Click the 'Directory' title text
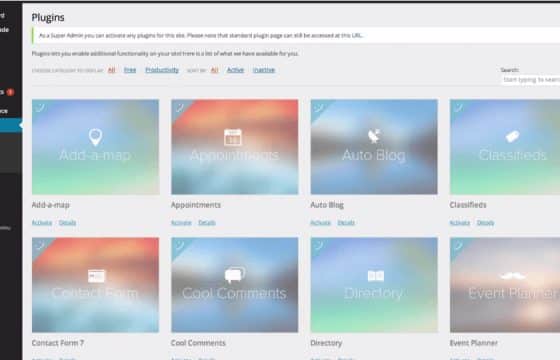560x360 pixels. [326, 343]
